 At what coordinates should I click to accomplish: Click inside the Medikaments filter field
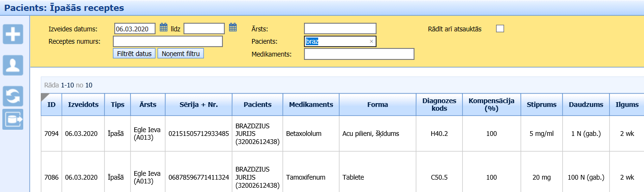tap(359, 54)
